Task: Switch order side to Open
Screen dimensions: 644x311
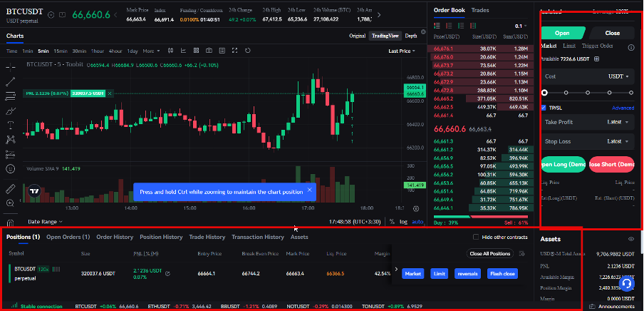Action: pyautogui.click(x=562, y=33)
